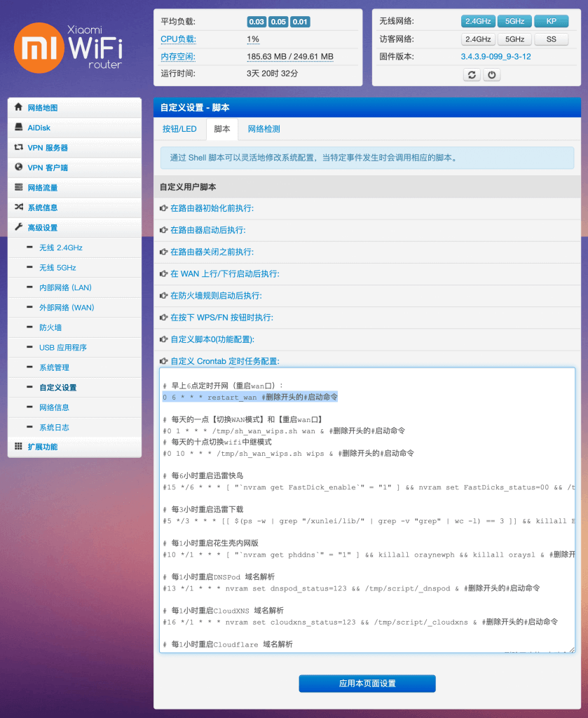Open 网络流量 traffic page

(42, 188)
